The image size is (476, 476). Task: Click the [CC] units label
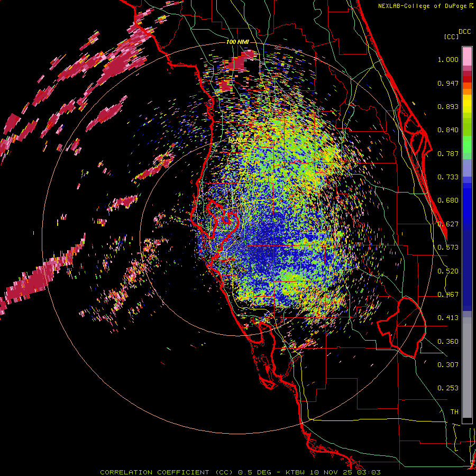[x=451, y=36]
